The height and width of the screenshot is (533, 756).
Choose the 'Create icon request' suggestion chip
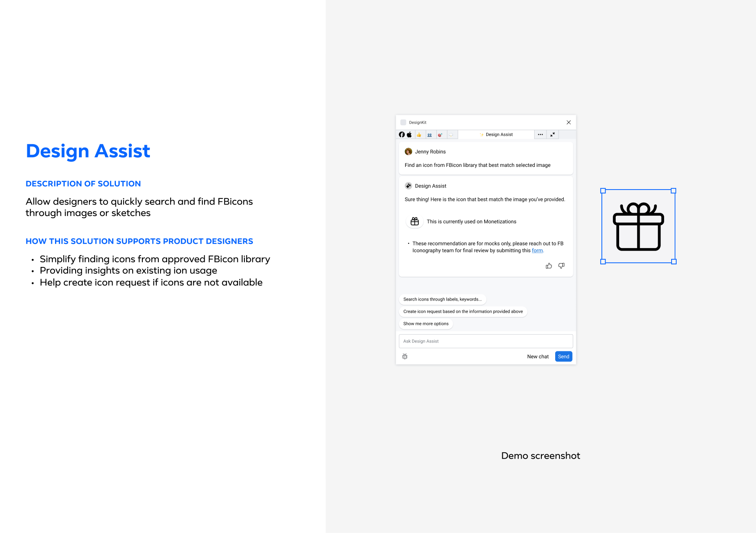463,311
